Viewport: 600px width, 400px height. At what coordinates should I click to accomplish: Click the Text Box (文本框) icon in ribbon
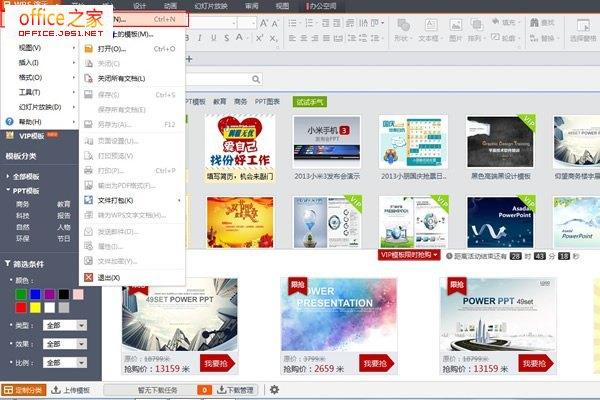[430, 25]
